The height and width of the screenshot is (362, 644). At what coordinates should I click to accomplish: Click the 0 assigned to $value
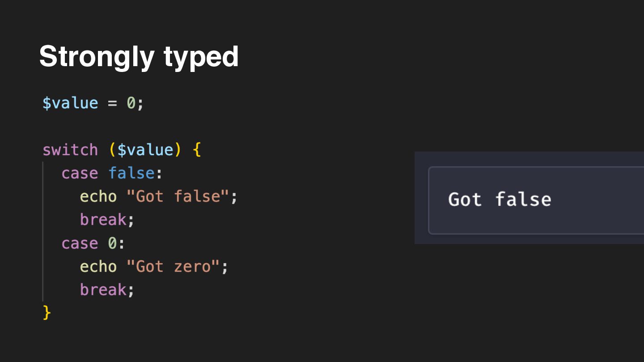131,103
